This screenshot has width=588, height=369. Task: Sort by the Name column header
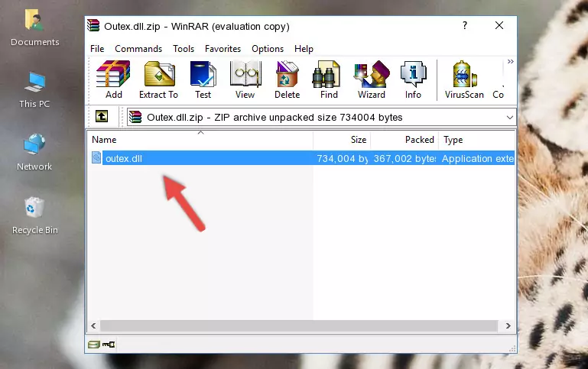[200, 140]
